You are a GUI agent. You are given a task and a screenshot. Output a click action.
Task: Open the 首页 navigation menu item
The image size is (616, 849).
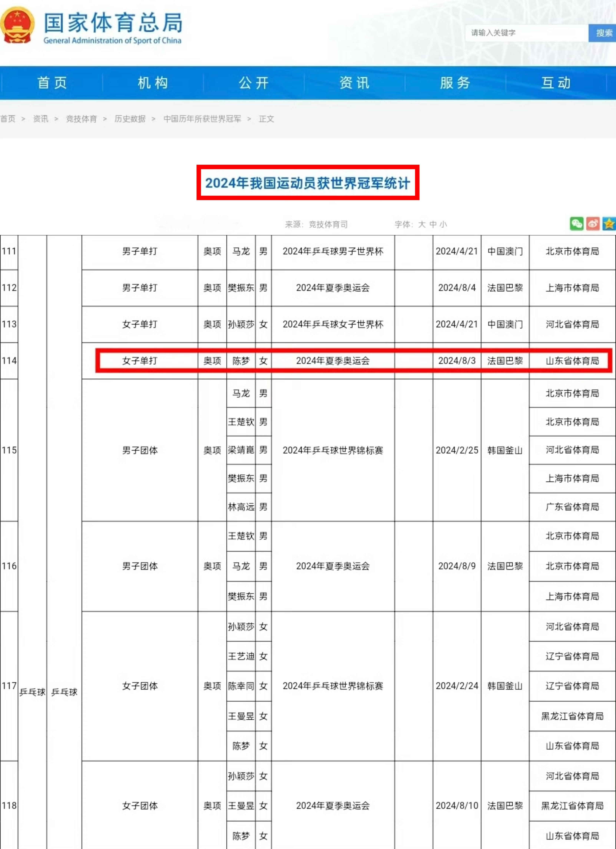pos(52,83)
